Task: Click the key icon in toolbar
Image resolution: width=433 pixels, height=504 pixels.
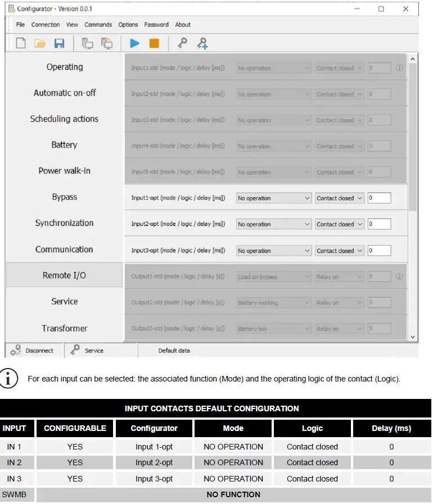Action: (x=182, y=43)
